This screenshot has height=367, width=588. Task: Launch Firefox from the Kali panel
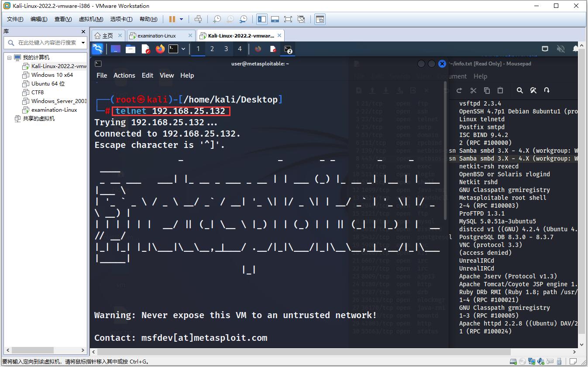point(160,49)
